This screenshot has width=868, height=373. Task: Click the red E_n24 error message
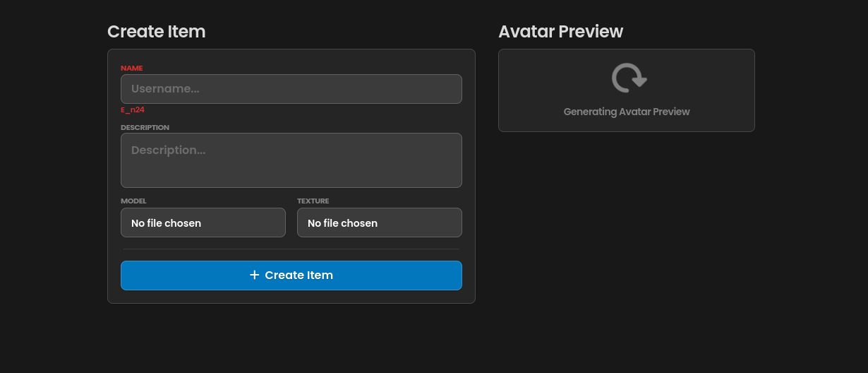(x=133, y=110)
